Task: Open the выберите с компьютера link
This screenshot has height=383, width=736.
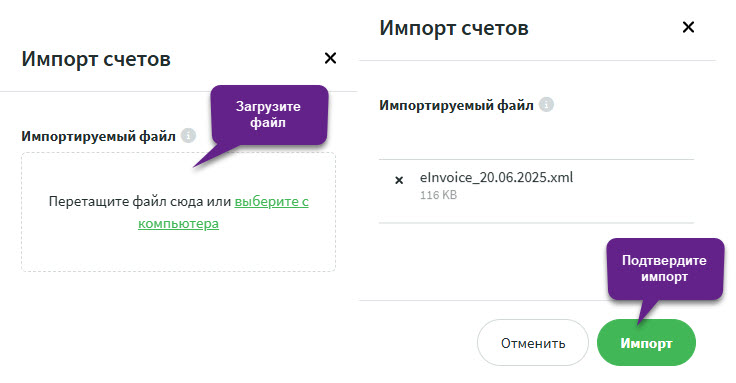Action: [x=223, y=212]
